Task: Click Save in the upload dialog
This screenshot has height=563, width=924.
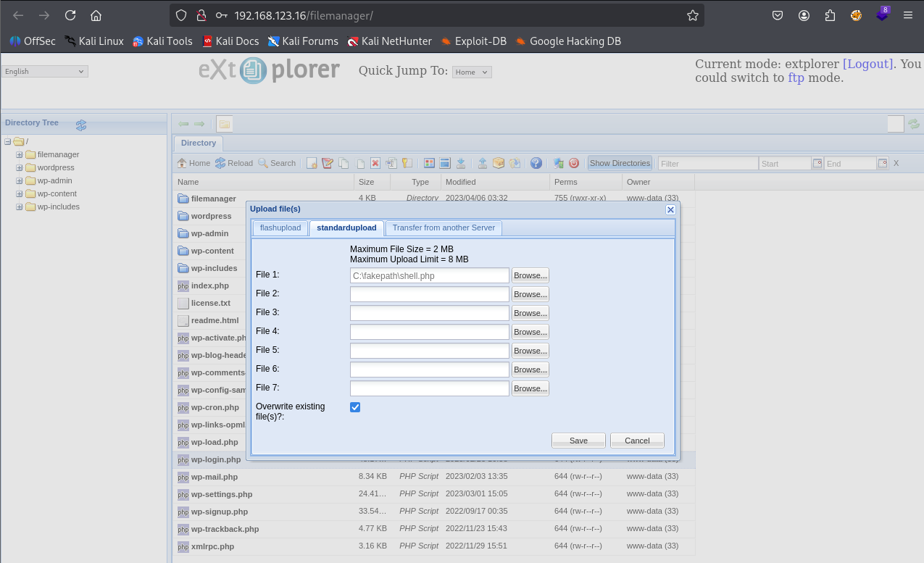Action: click(x=578, y=441)
